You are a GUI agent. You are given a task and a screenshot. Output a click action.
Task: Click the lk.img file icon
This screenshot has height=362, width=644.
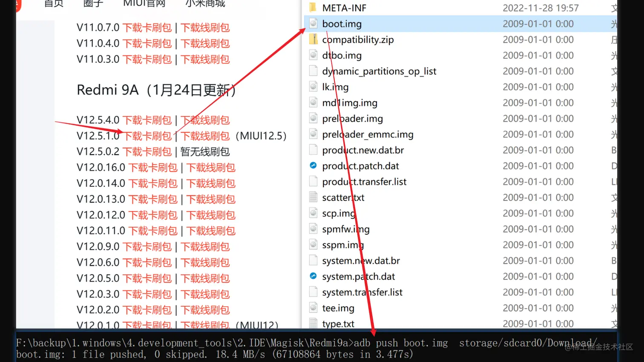(x=313, y=87)
